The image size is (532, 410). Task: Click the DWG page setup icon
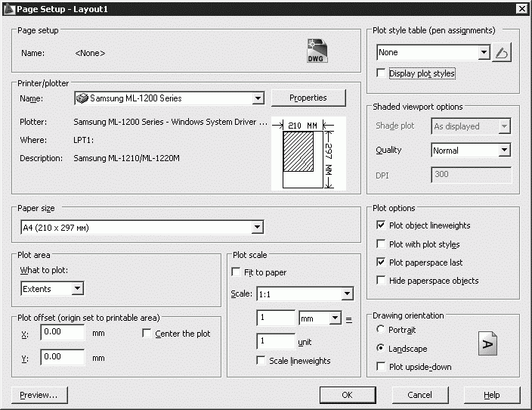[x=316, y=51]
